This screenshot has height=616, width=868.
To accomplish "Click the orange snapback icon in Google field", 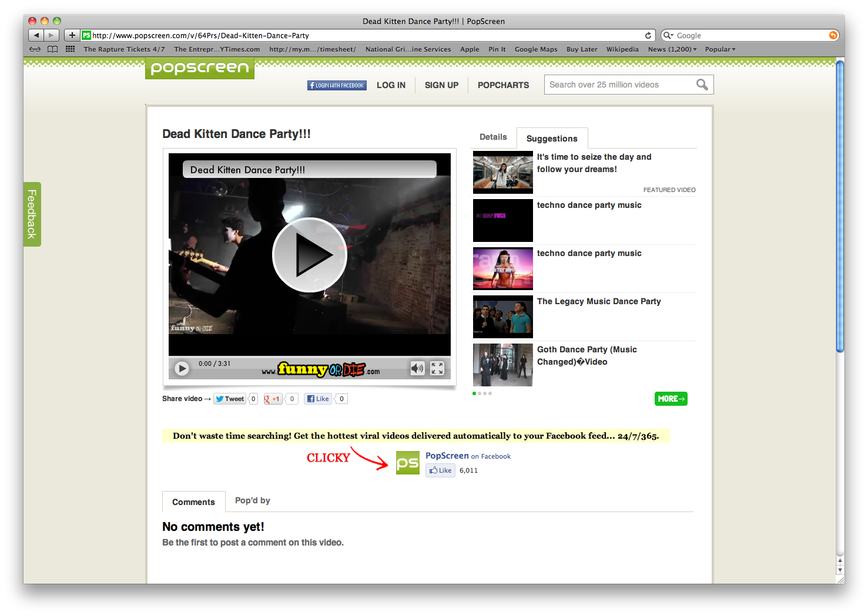I will tap(833, 35).
